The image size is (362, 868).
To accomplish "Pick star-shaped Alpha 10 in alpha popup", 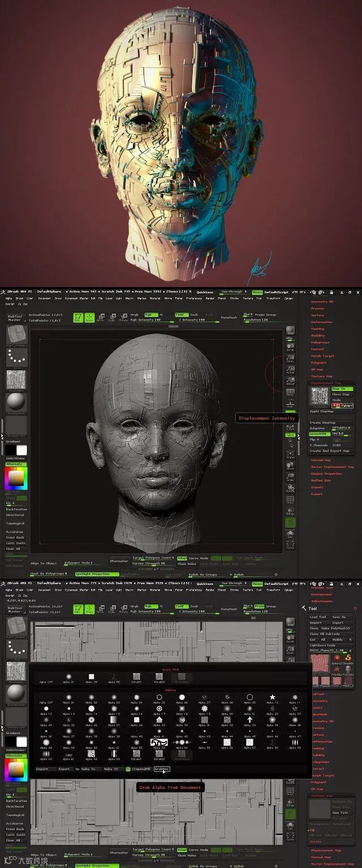I will [273, 698].
